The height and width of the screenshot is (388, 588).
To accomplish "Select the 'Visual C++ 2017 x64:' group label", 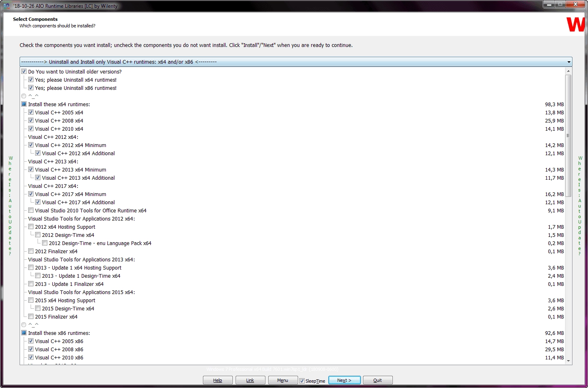I will [53, 186].
